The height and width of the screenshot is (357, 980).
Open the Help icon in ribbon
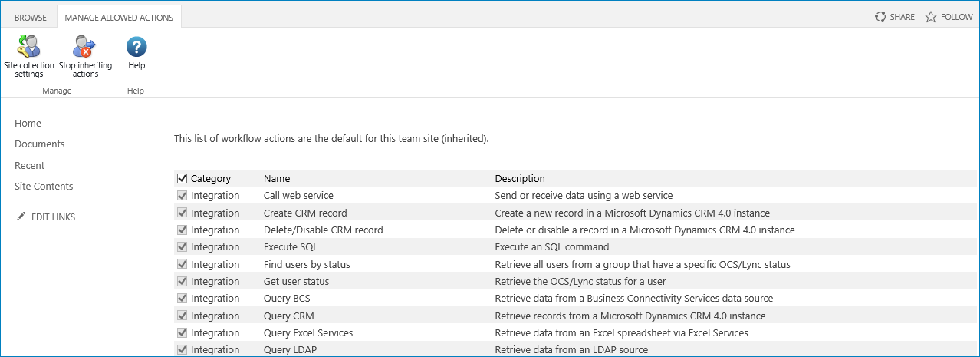pos(136,47)
